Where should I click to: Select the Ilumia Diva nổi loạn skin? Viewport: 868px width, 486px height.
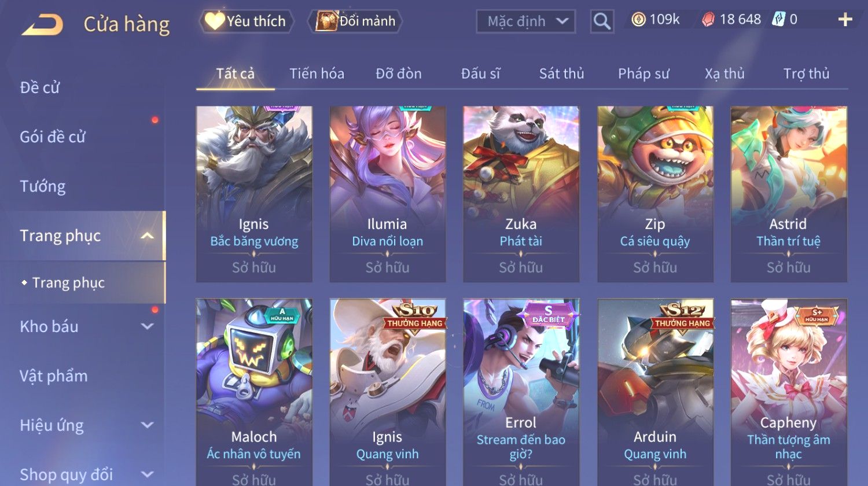pos(387,194)
